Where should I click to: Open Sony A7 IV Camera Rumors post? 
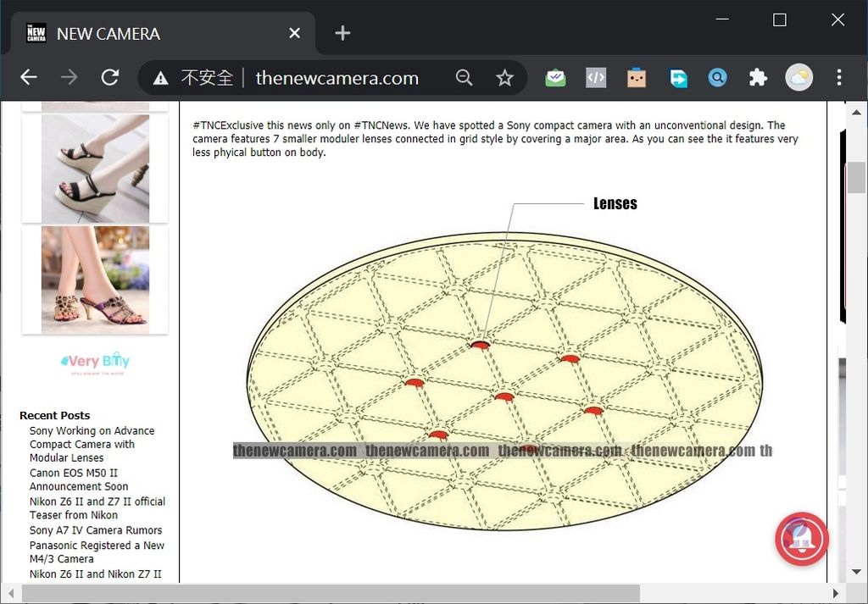tap(96, 530)
